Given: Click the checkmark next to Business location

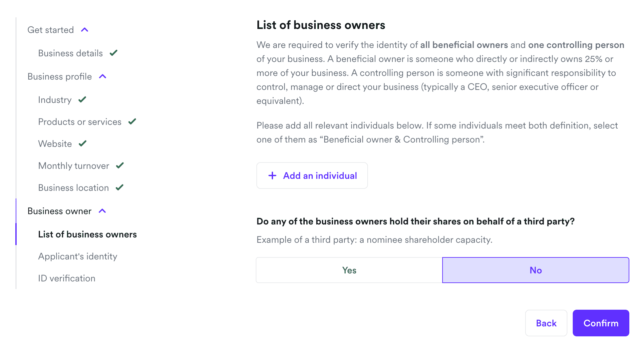Looking at the screenshot, I should [x=120, y=187].
